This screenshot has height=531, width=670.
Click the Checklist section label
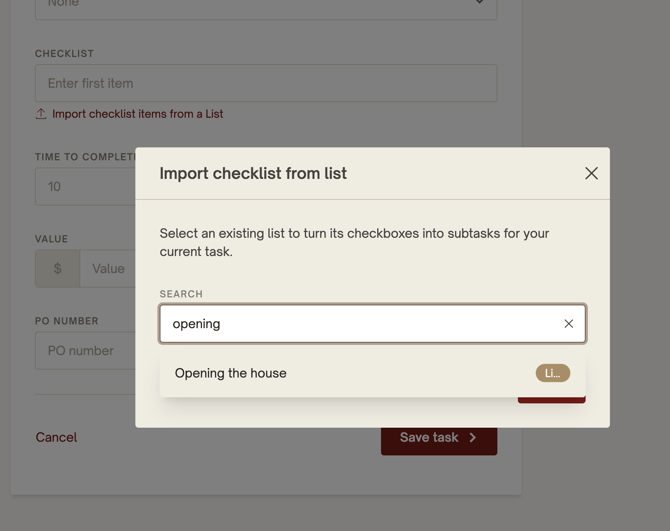(64, 54)
